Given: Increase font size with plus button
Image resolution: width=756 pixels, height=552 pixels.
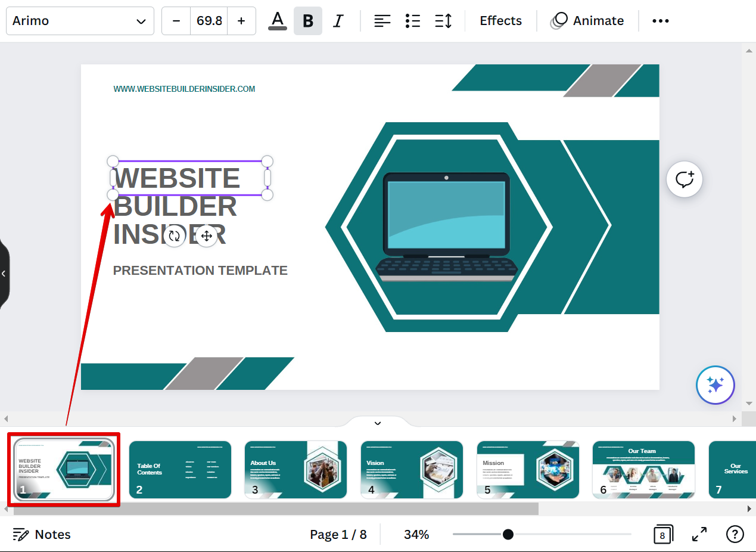Looking at the screenshot, I should [241, 21].
